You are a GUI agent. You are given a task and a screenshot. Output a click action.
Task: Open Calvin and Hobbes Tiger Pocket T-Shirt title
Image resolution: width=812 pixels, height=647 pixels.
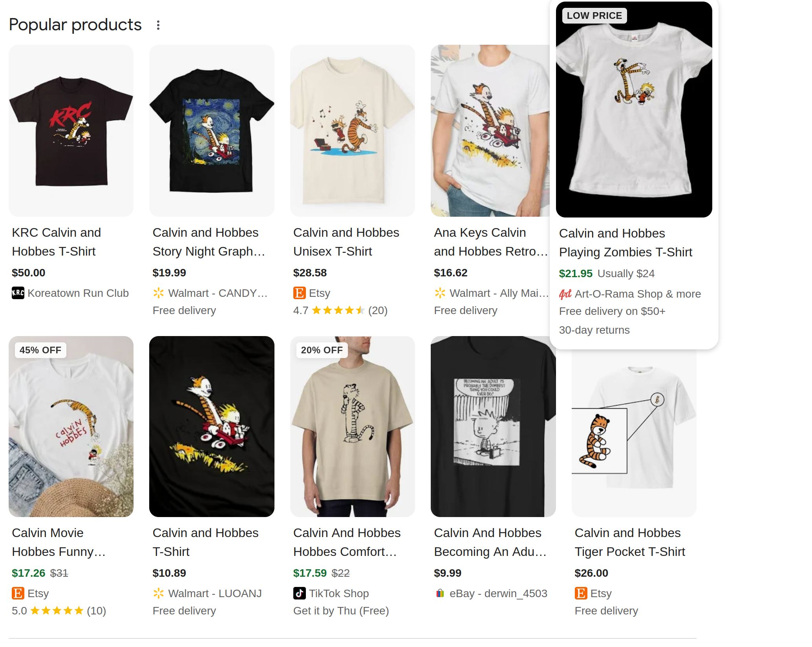pos(630,542)
